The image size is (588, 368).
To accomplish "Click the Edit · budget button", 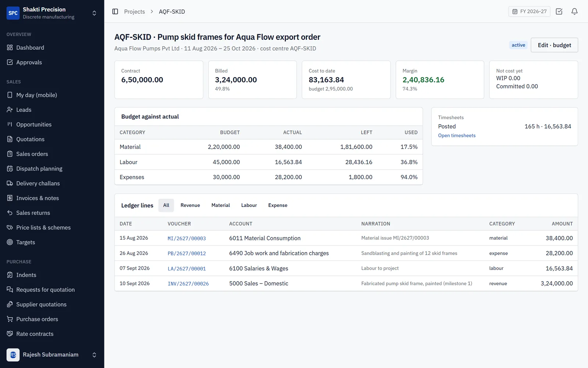I will (554, 45).
